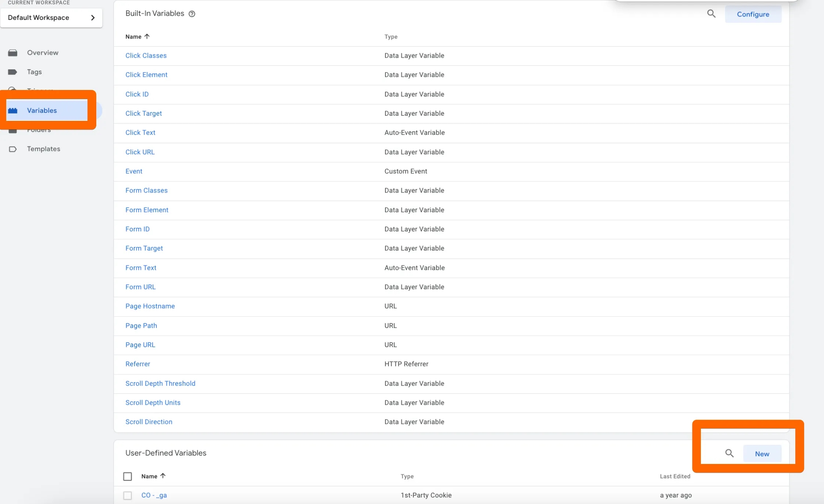Viewport: 824px width, 504px height.
Task: Sort user-defined variables by Name arrow
Action: click(x=163, y=476)
